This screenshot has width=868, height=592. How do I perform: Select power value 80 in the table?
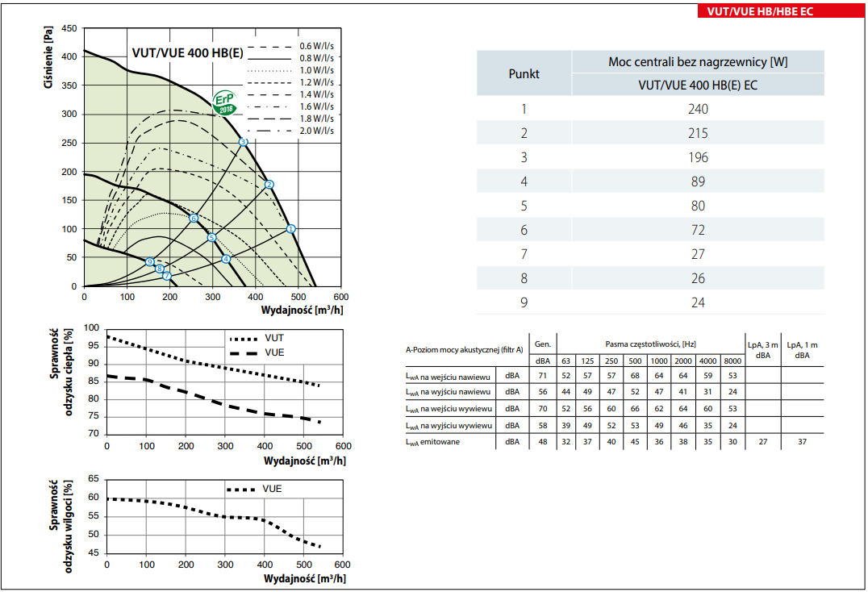tap(698, 206)
